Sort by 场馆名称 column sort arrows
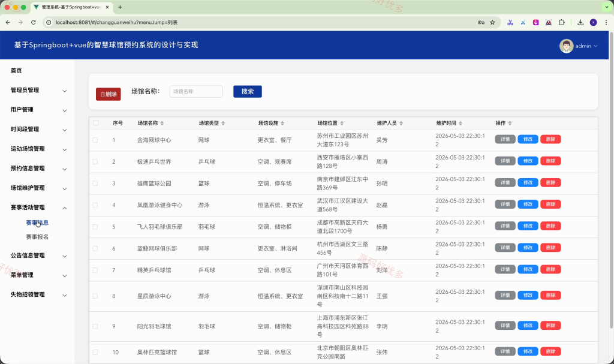The width and height of the screenshot is (614, 364). 162,123
